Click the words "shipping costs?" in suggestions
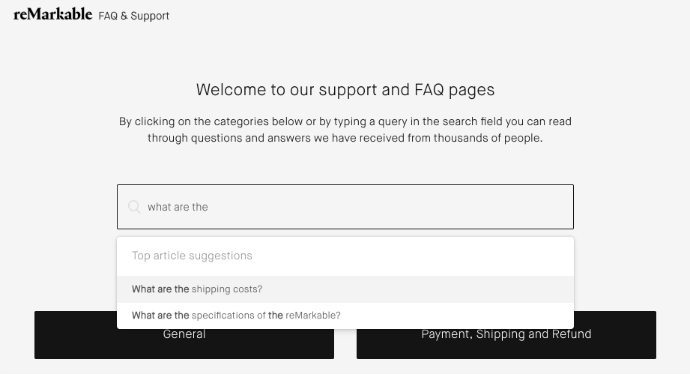690x374 pixels. (227, 289)
